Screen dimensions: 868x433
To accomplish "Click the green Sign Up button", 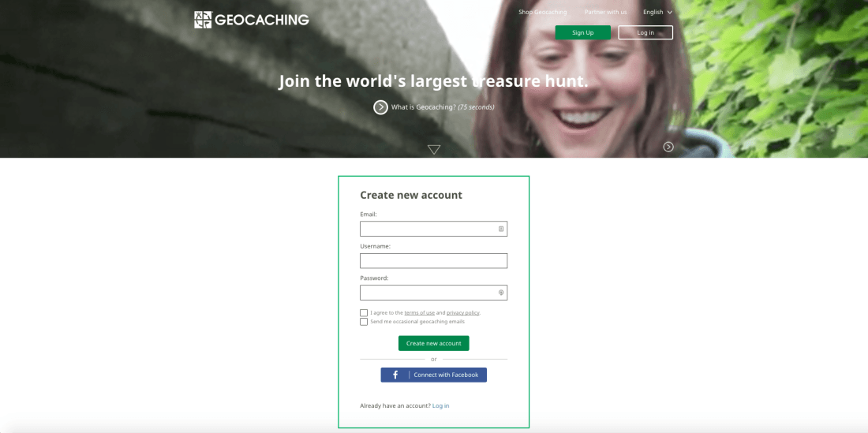I will point(583,32).
